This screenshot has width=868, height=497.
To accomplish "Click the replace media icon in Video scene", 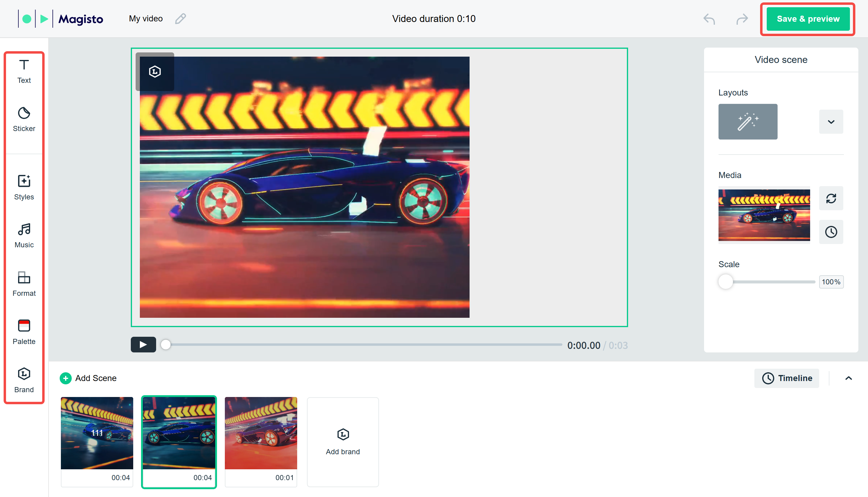I will 831,198.
